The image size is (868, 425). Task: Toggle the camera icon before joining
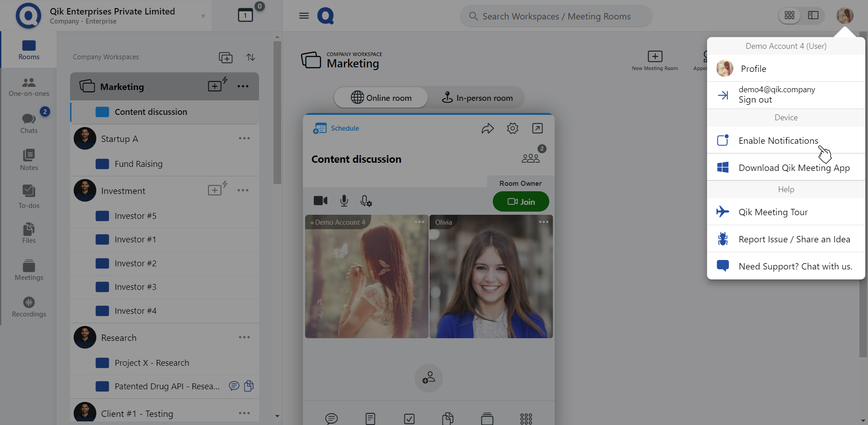(321, 201)
